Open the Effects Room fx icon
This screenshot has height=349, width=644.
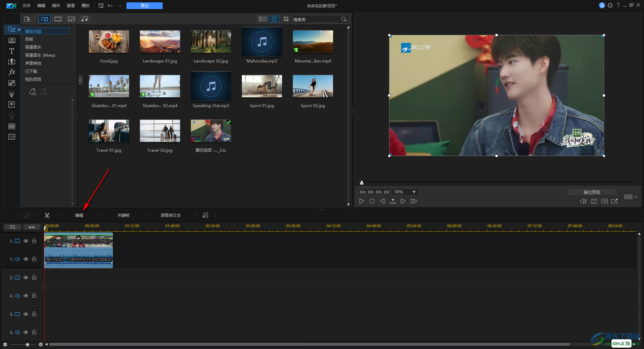coord(12,72)
